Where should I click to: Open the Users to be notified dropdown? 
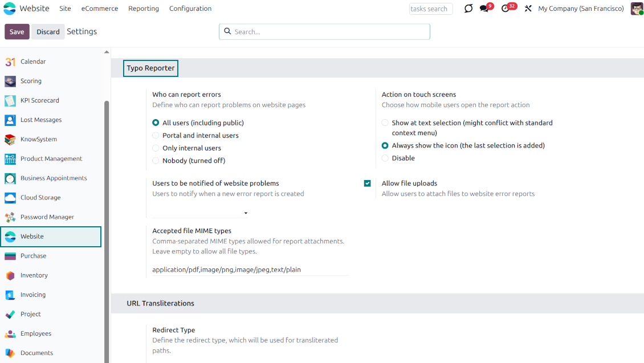(246, 213)
